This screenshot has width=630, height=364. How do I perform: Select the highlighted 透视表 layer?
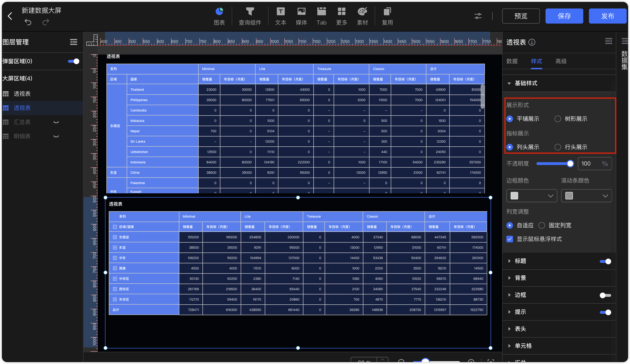(42, 108)
